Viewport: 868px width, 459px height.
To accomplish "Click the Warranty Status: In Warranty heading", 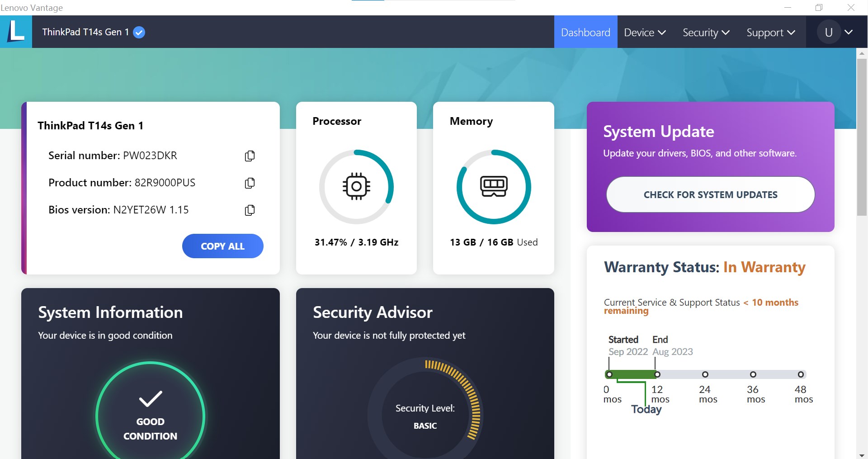I will (705, 267).
